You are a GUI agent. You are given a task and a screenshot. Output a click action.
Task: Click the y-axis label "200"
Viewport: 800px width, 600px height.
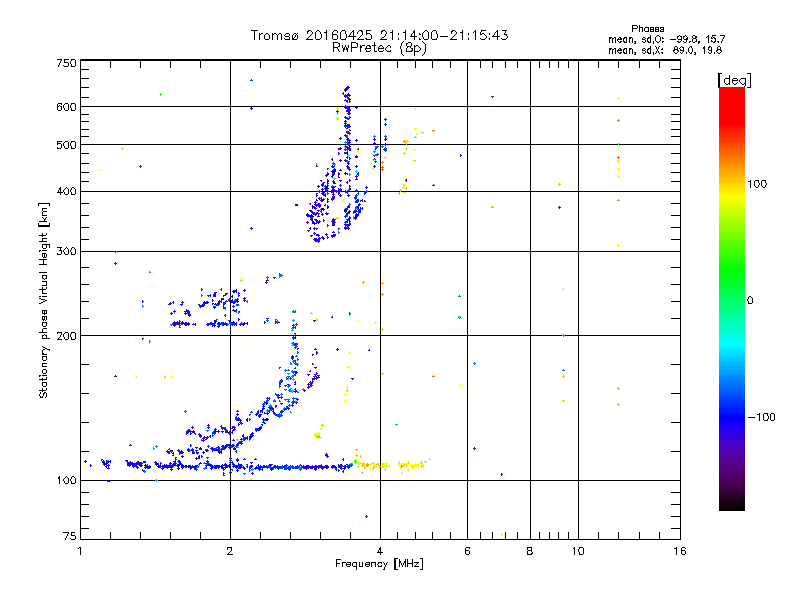click(66, 336)
